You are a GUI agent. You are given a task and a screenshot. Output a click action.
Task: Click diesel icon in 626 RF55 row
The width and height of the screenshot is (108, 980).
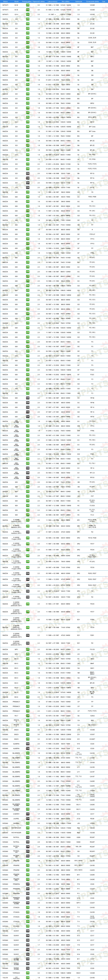point(28,417)
